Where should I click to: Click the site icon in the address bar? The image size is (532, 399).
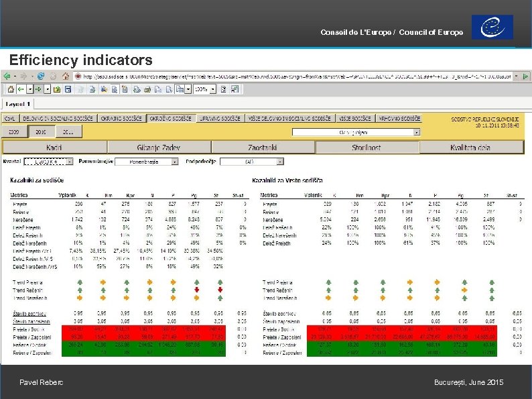78,76
